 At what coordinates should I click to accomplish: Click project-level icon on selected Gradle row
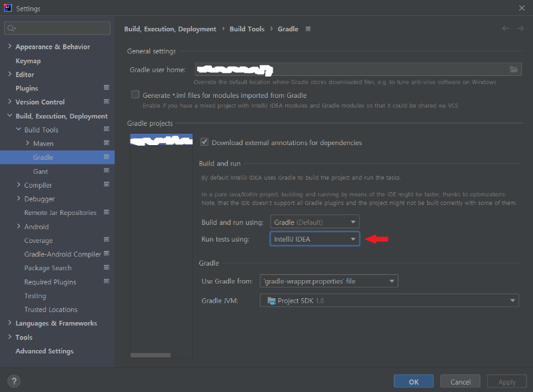[107, 157]
